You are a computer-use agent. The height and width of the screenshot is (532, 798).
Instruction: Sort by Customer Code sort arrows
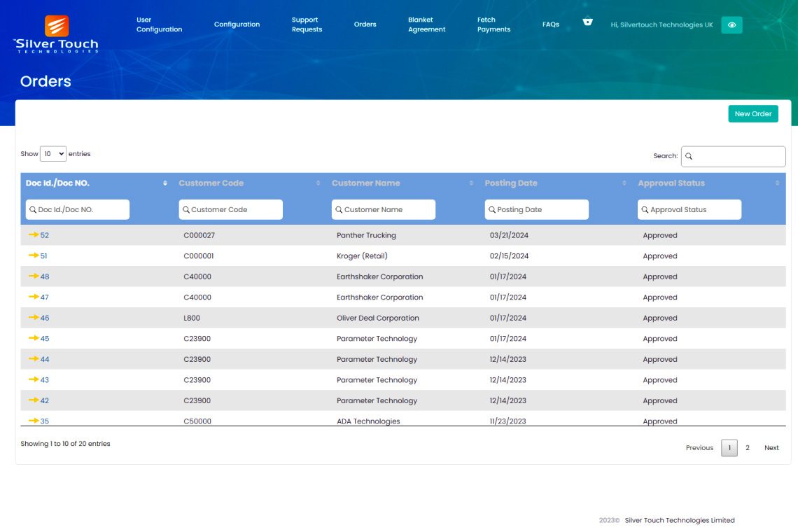coord(318,183)
